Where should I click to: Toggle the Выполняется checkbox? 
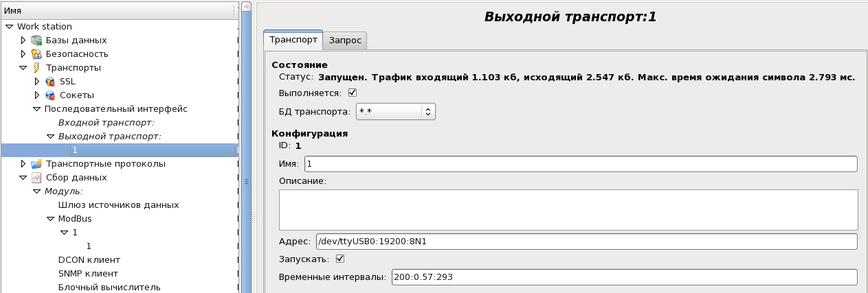coord(353,93)
